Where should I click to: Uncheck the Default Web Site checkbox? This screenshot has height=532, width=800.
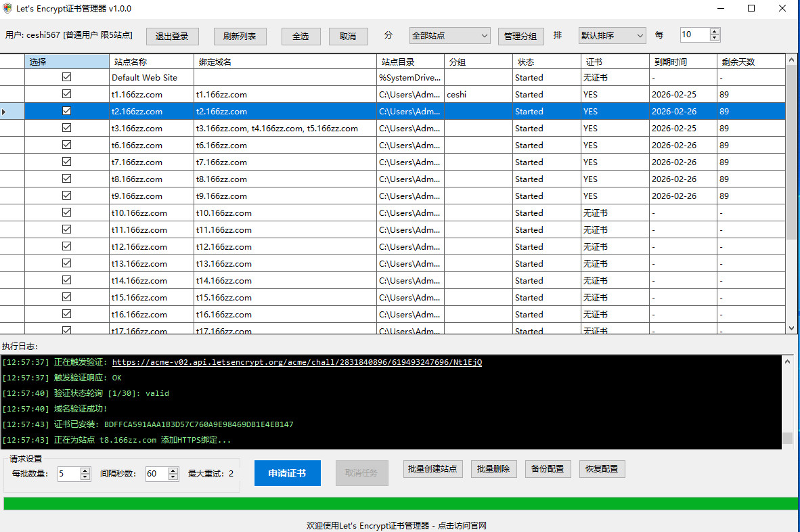[x=66, y=77]
